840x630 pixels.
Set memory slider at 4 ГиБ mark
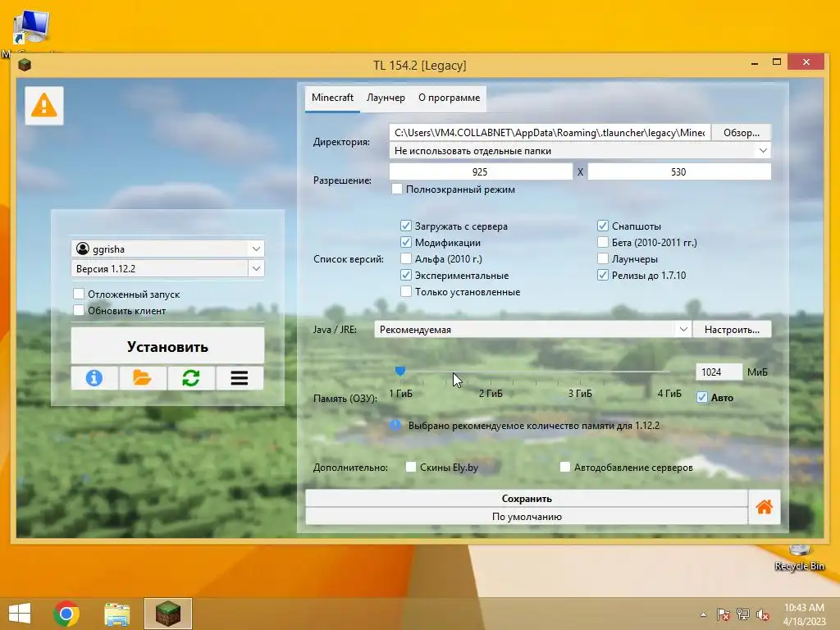(x=669, y=372)
